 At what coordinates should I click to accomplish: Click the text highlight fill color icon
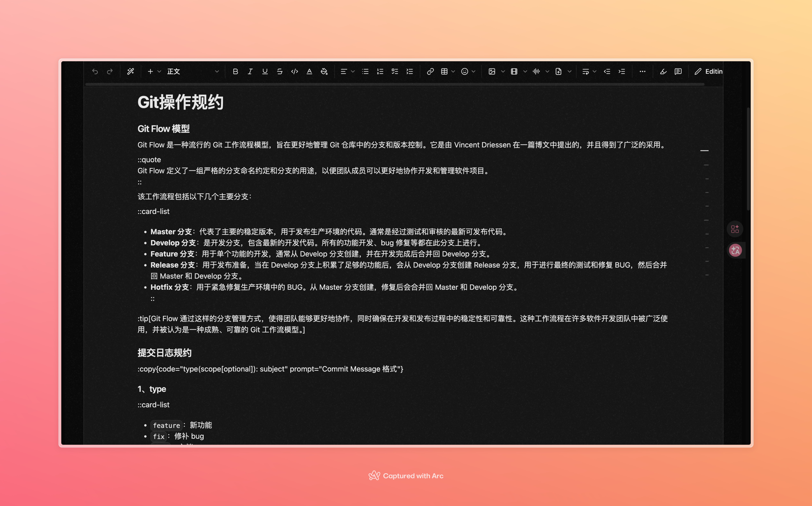pyautogui.click(x=324, y=71)
